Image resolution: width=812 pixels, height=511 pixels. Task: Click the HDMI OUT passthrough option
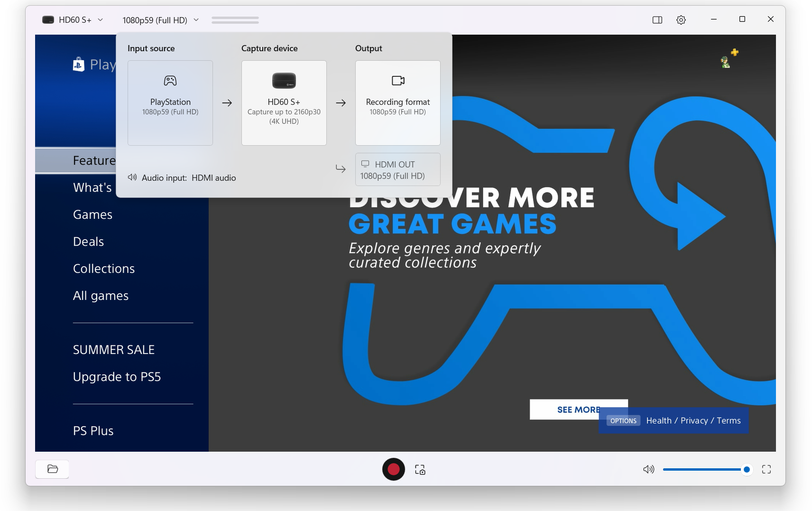pyautogui.click(x=397, y=169)
